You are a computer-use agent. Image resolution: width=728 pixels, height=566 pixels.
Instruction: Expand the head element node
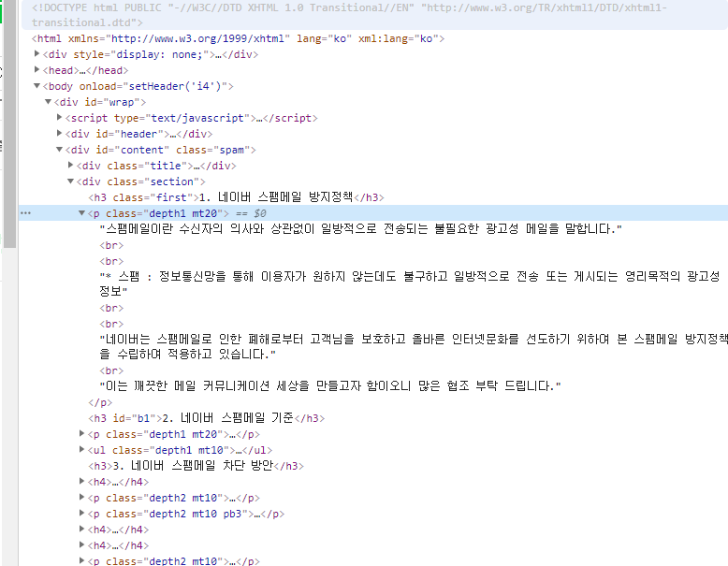pyautogui.click(x=36, y=69)
